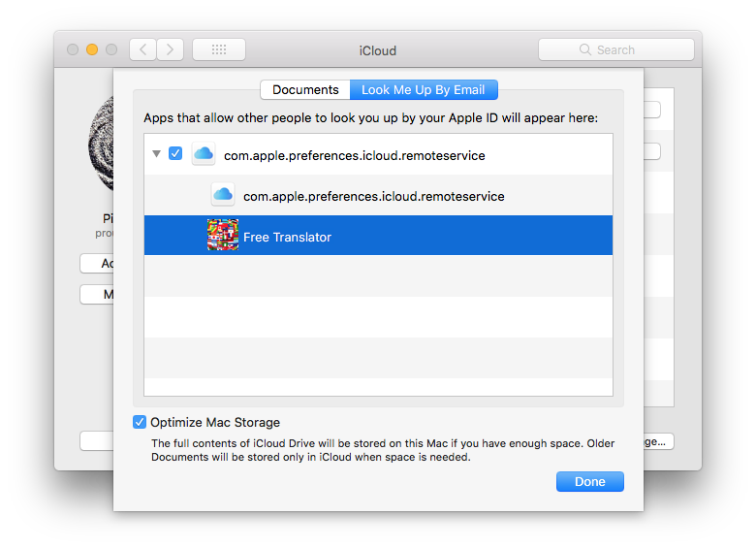Click the indented child row cloud icon
756x548 pixels.
tap(223, 195)
